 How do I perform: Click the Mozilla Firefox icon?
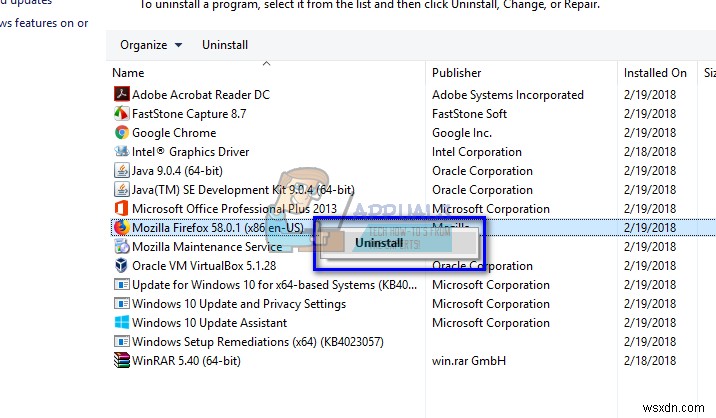[x=121, y=228]
